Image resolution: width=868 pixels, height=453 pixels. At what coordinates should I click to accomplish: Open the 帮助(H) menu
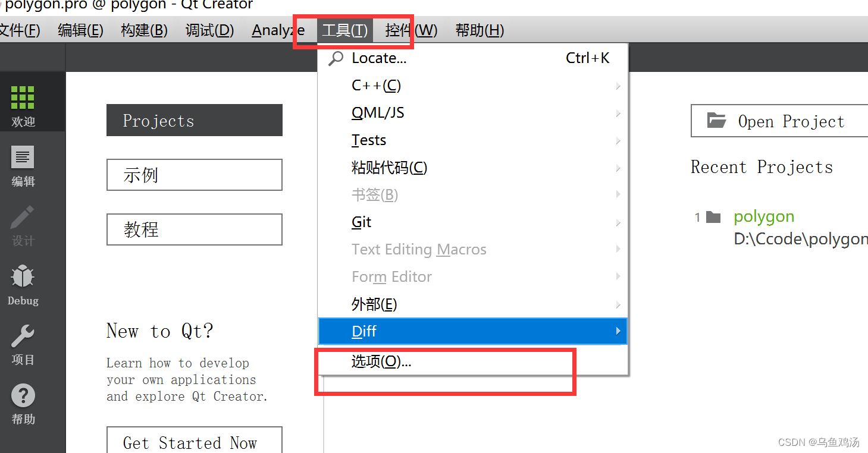[x=480, y=30]
